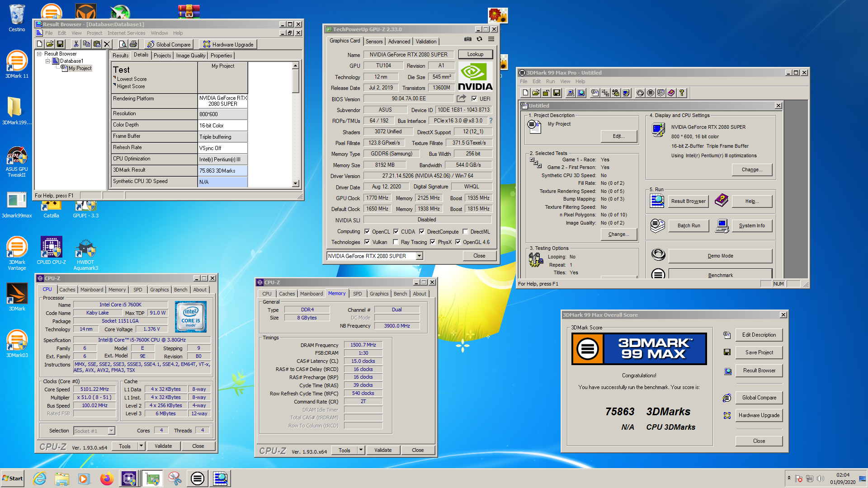The width and height of the screenshot is (868, 488).
Task: Click Print icon in Result Browser toolbar
Action: [133, 44]
